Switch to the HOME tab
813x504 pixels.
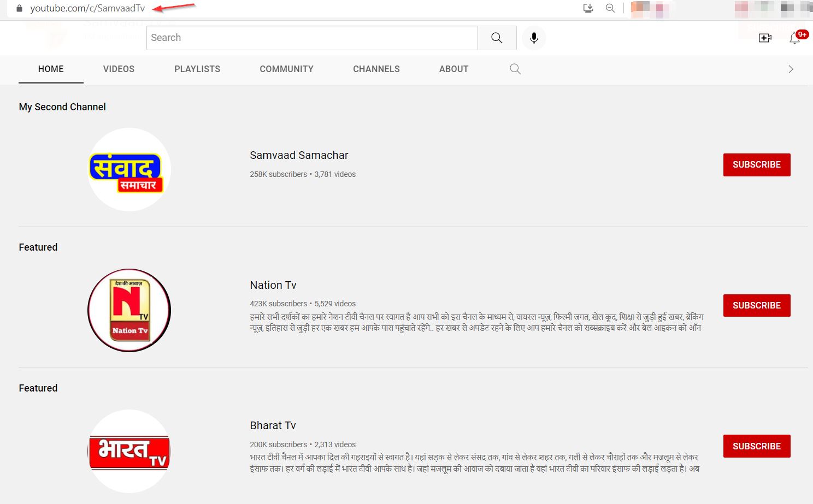pyautogui.click(x=51, y=69)
